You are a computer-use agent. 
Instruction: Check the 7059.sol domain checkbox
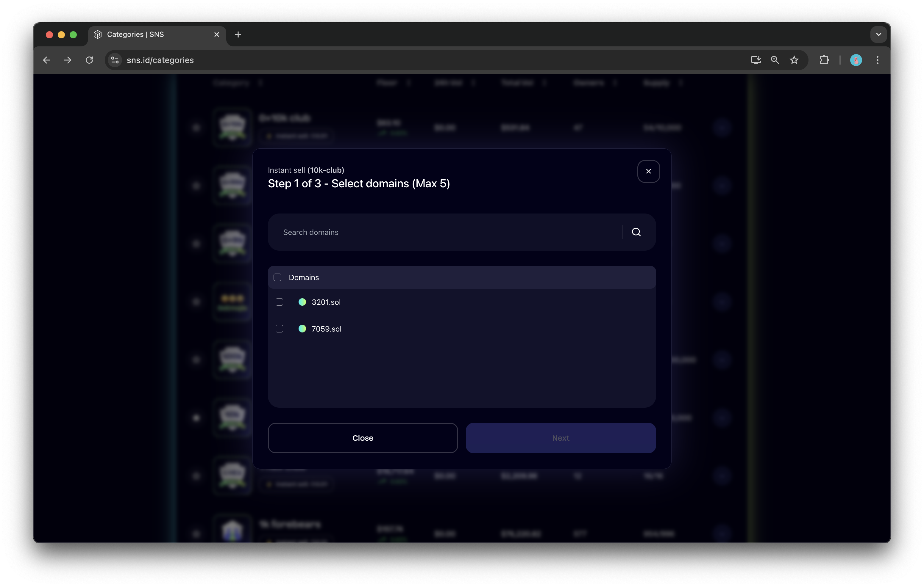pyautogui.click(x=279, y=329)
